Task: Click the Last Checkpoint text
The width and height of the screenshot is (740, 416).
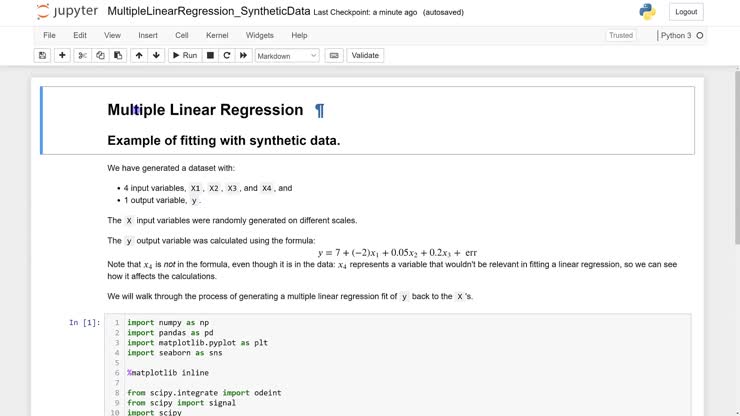Action: 365,12
